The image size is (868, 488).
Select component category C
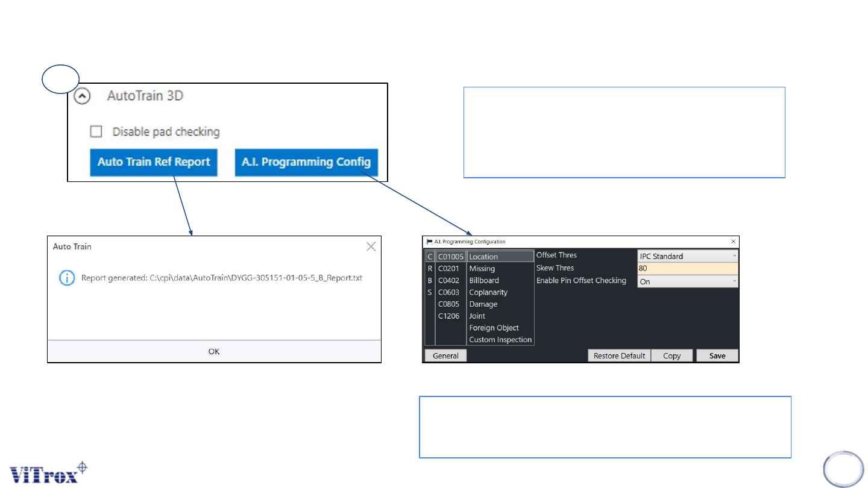click(430, 257)
